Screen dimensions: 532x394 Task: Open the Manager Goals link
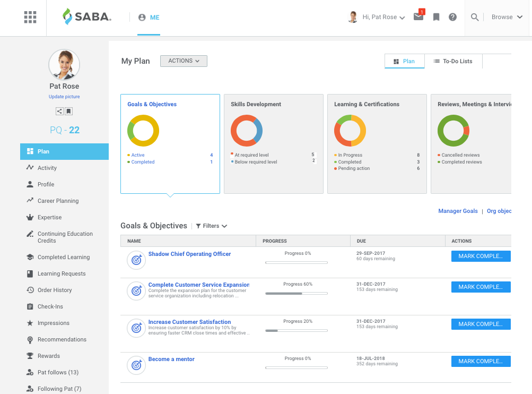click(x=458, y=211)
